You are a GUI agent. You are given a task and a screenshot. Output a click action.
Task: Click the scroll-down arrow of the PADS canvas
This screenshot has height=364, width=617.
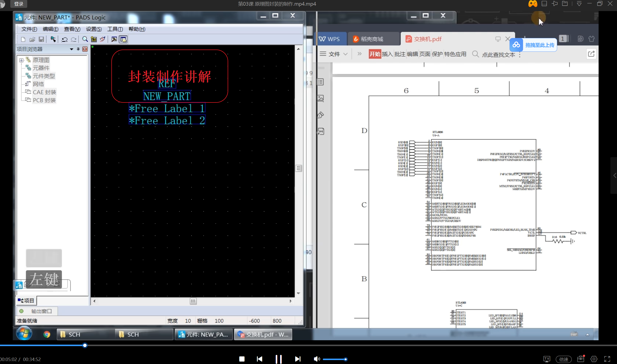pyautogui.click(x=298, y=293)
